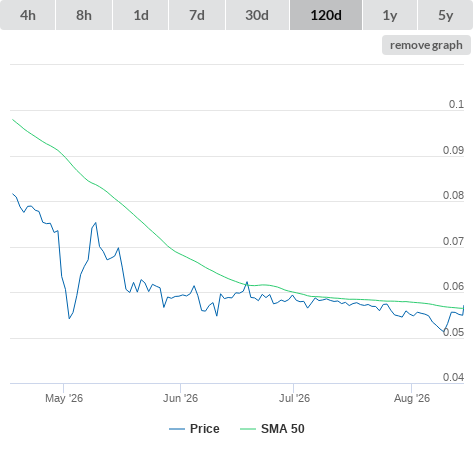Click the 0.05 y-axis value label
The height and width of the screenshot is (455, 474).
[453, 332]
